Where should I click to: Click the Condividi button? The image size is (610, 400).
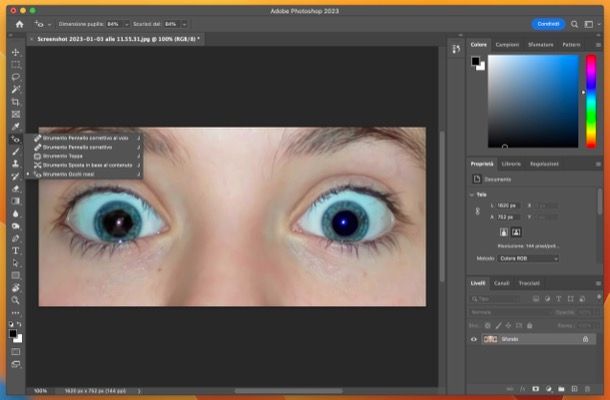[x=547, y=23]
